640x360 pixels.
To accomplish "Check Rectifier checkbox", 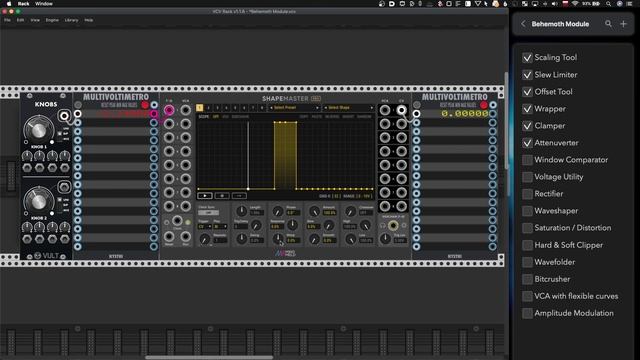I will (527, 194).
